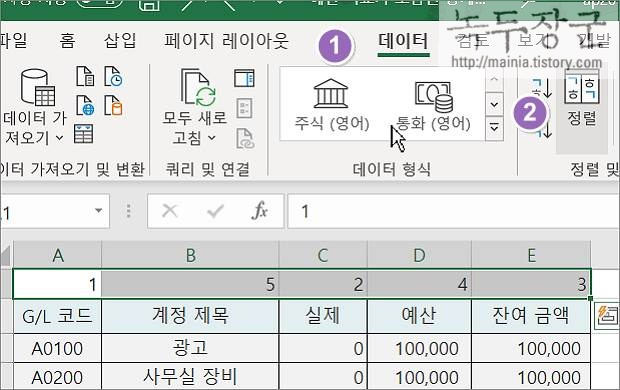The image size is (620, 390).
Task: Expand data types gallery More arrow
Action: pyautogui.click(x=494, y=128)
